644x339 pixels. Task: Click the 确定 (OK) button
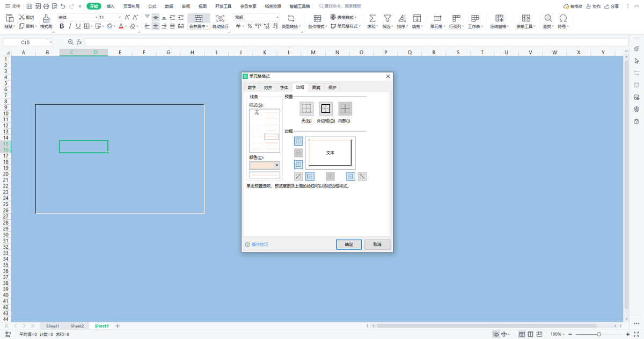coord(348,244)
